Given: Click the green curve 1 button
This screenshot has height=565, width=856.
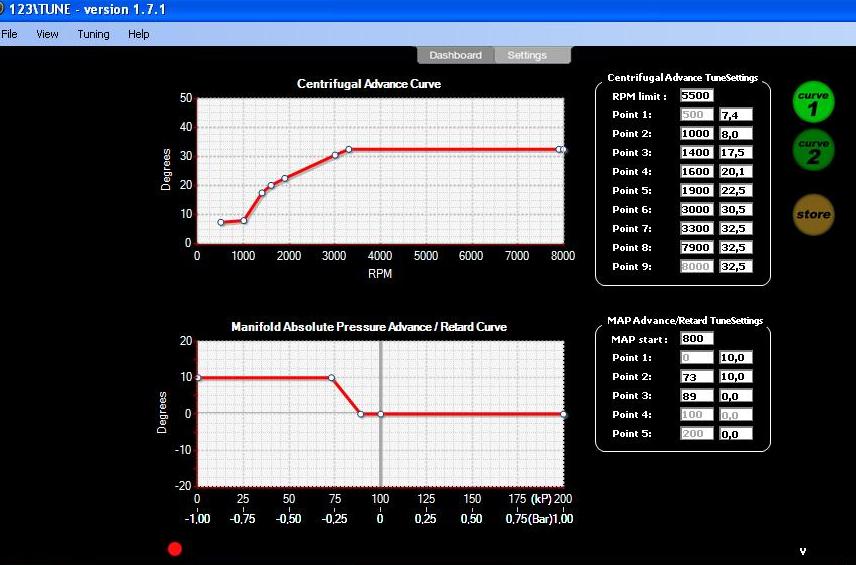Looking at the screenshot, I should point(813,103).
